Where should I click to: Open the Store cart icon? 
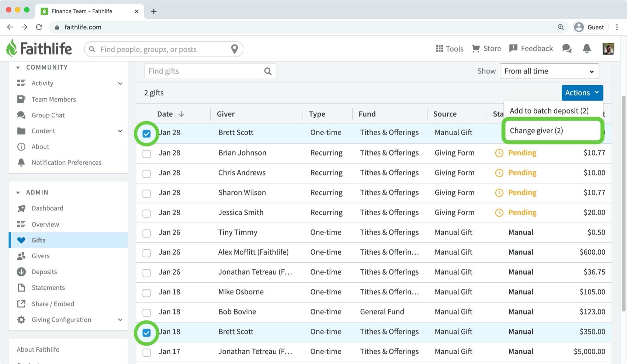(476, 49)
